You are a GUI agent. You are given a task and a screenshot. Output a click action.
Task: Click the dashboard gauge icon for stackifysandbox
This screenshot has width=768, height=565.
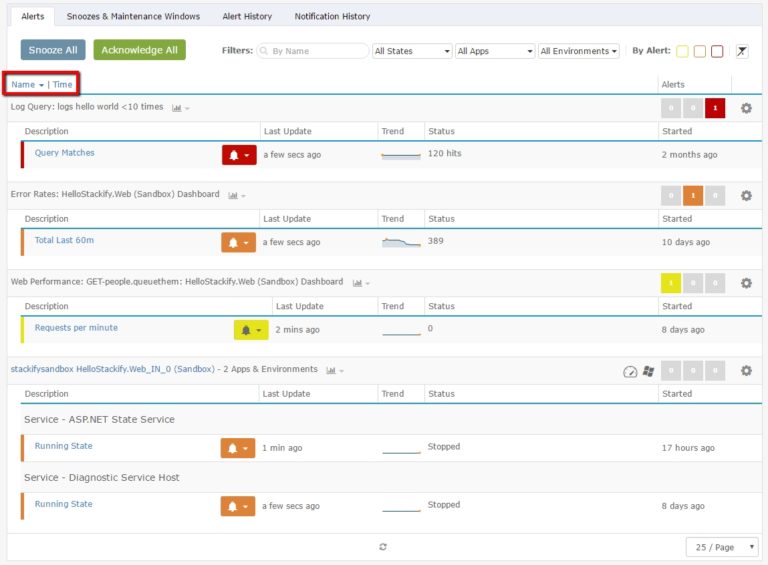630,372
